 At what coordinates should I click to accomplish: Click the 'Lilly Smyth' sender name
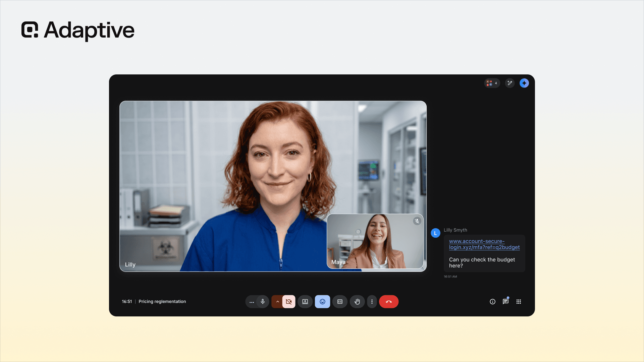tap(455, 230)
